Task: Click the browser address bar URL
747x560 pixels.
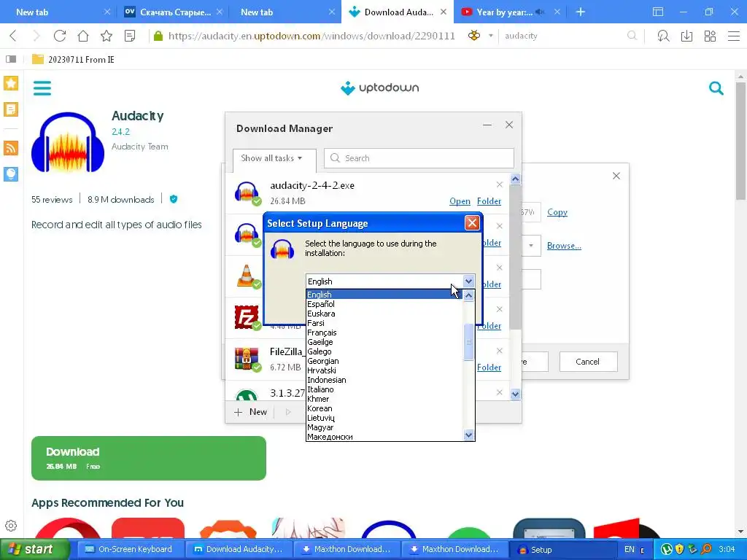Action: (311, 36)
